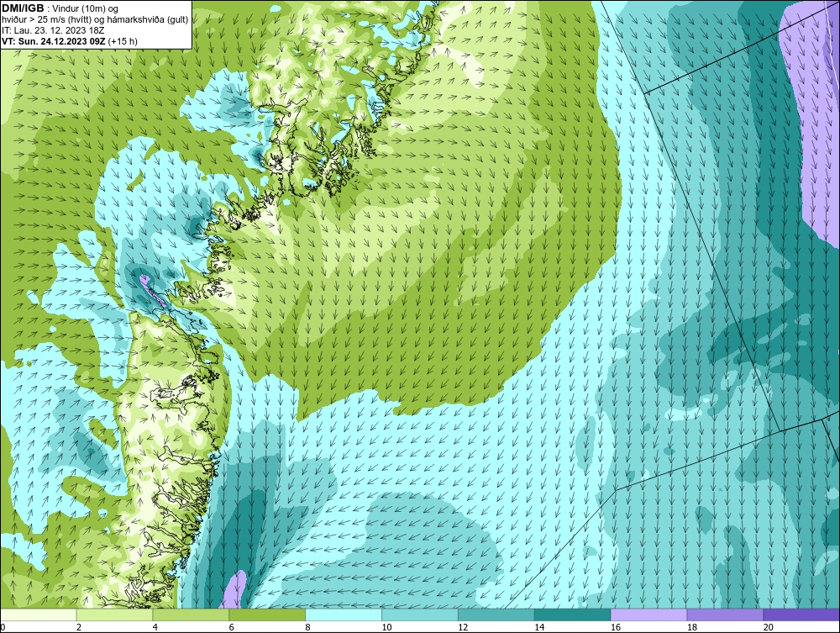Click the 'IT: Lau. 23. 12. 2023 18Z' line

click(53, 30)
